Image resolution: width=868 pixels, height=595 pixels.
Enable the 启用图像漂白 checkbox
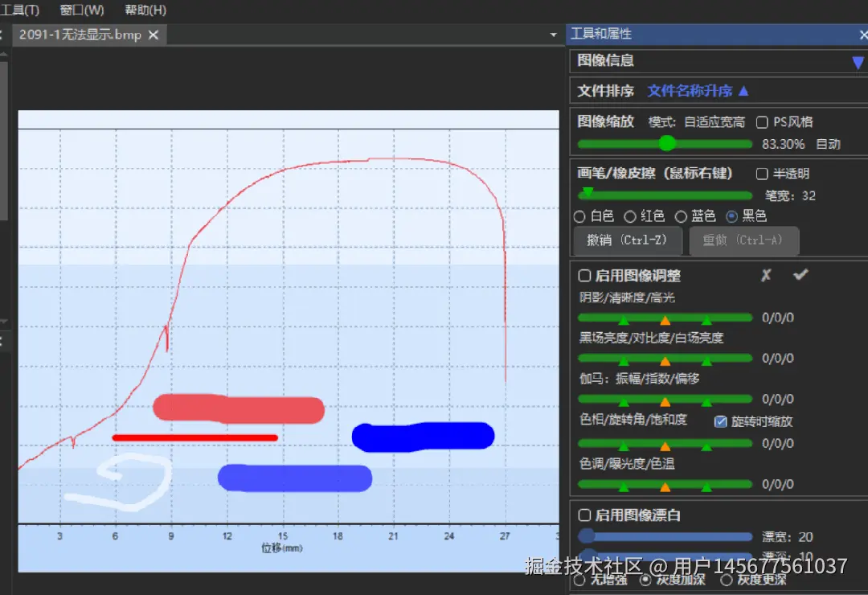584,515
